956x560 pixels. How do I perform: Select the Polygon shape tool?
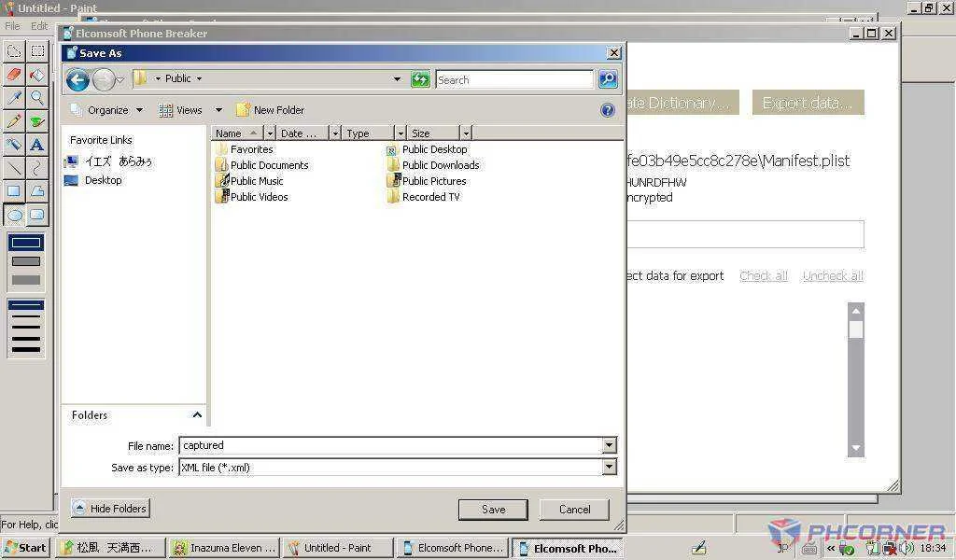point(37,190)
